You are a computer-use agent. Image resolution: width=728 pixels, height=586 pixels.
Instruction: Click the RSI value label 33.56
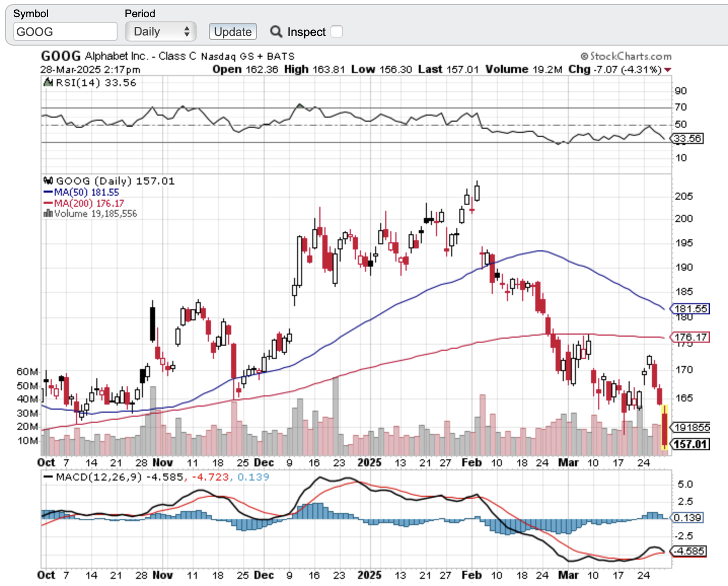pos(687,138)
